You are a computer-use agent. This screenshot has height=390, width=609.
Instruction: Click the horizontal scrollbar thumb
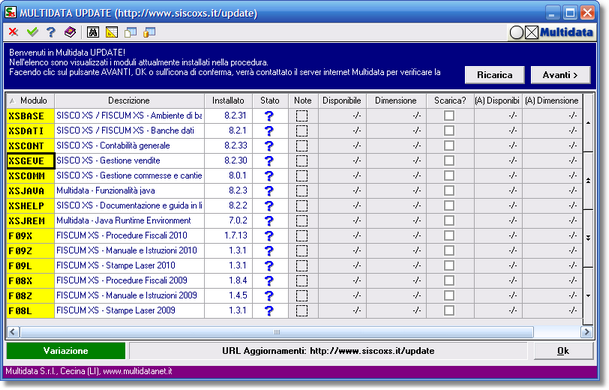[x=277, y=332]
